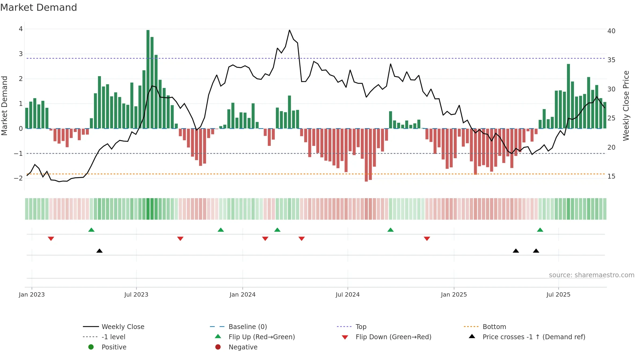Viewport: 644px width, 362px height.
Task: Toggle the Baseline (0) legend entry
Action: pyautogui.click(x=238, y=327)
